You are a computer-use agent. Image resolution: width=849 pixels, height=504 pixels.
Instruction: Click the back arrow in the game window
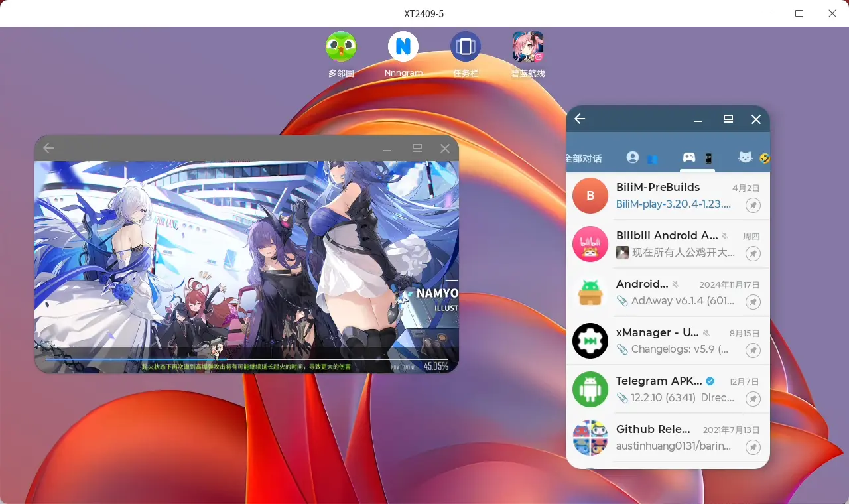48,148
